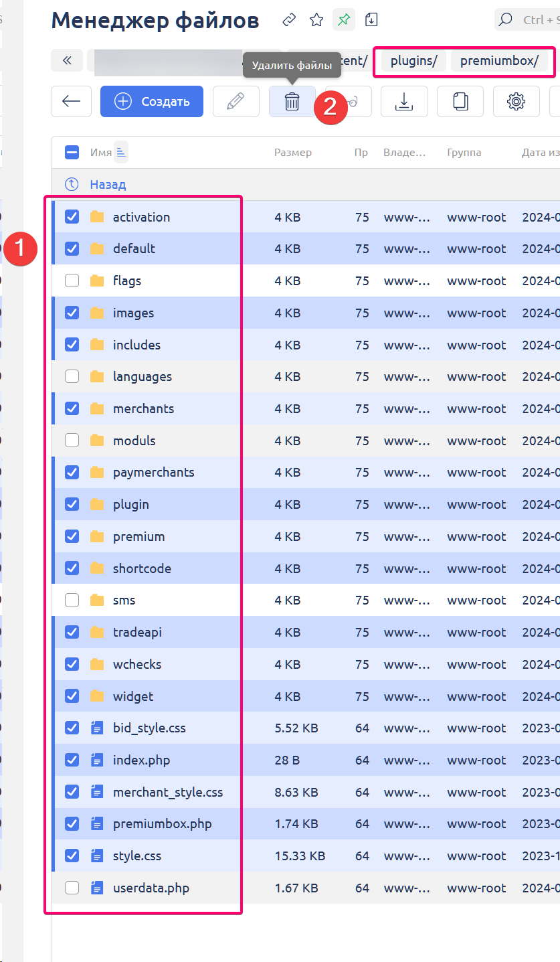Image resolution: width=560 pixels, height=962 pixels.
Task: Click the Назад link in file list
Action: (108, 185)
